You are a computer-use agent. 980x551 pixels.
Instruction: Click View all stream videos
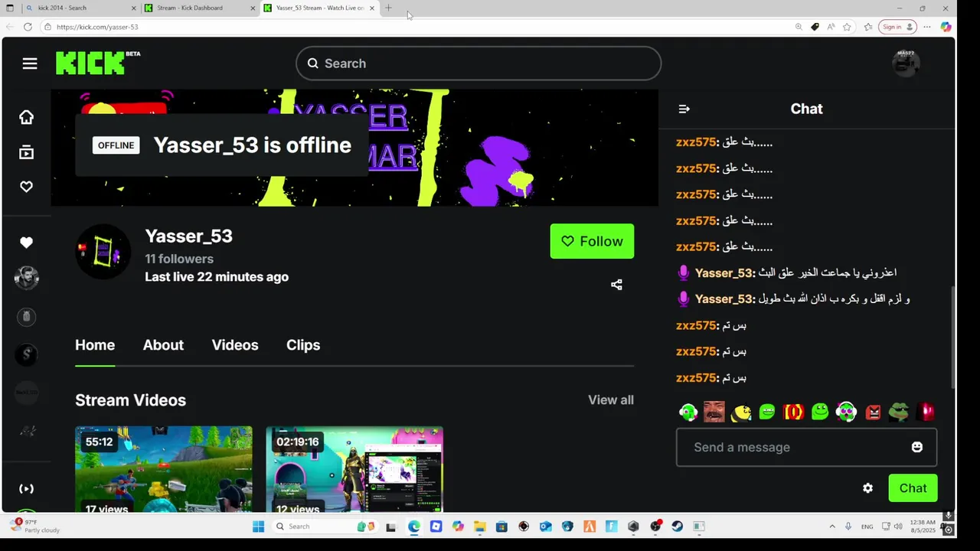tap(610, 399)
